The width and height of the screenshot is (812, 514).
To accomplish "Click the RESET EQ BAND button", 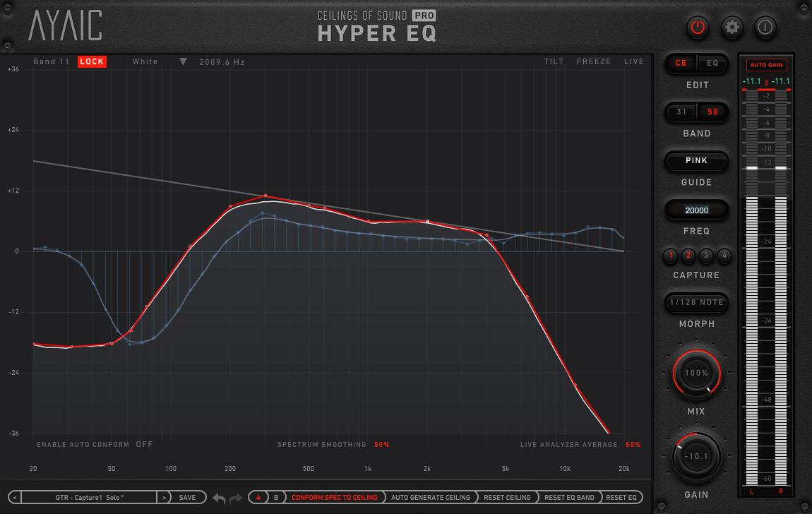I will click(x=569, y=497).
